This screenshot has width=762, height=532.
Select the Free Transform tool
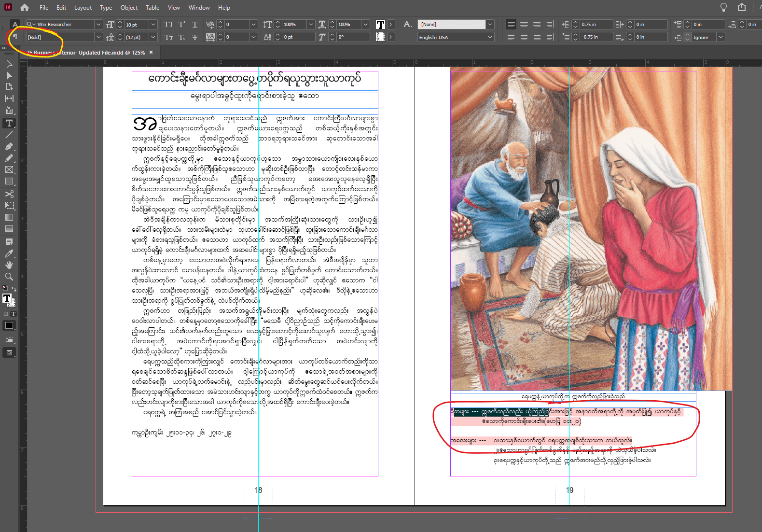tap(9, 205)
